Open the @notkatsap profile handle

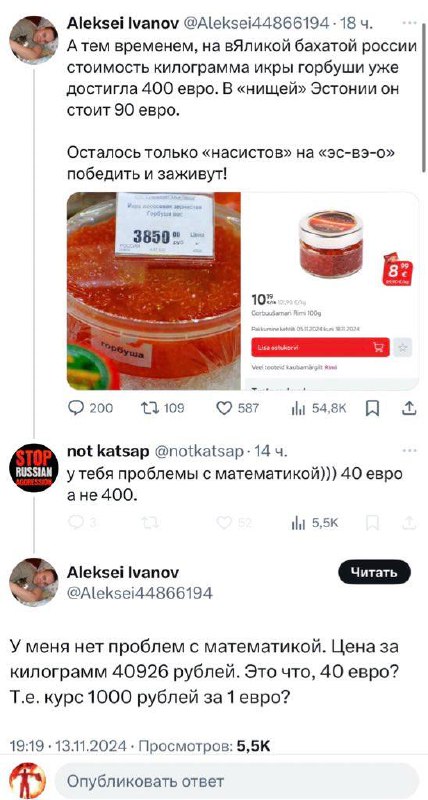coord(198,452)
